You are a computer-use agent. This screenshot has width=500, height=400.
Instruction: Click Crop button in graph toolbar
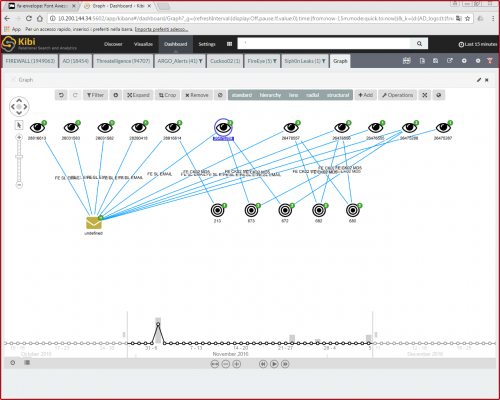point(167,95)
